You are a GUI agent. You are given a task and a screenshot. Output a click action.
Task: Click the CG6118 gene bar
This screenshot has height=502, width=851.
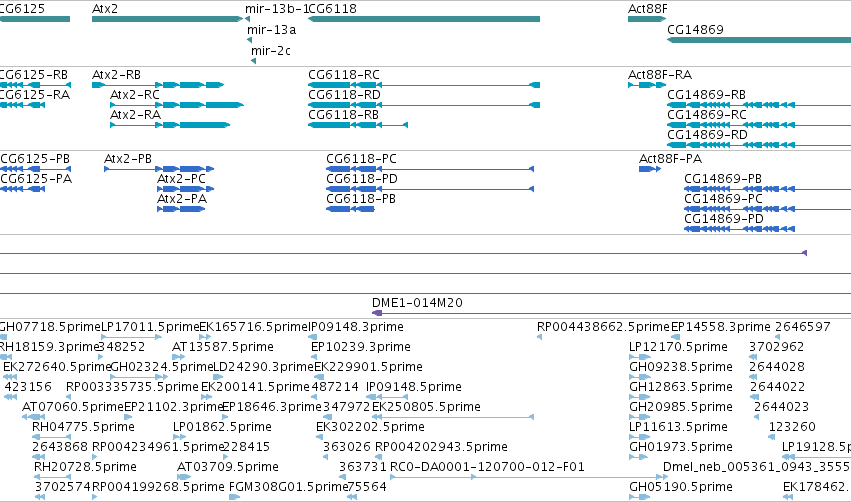[x=424, y=19]
